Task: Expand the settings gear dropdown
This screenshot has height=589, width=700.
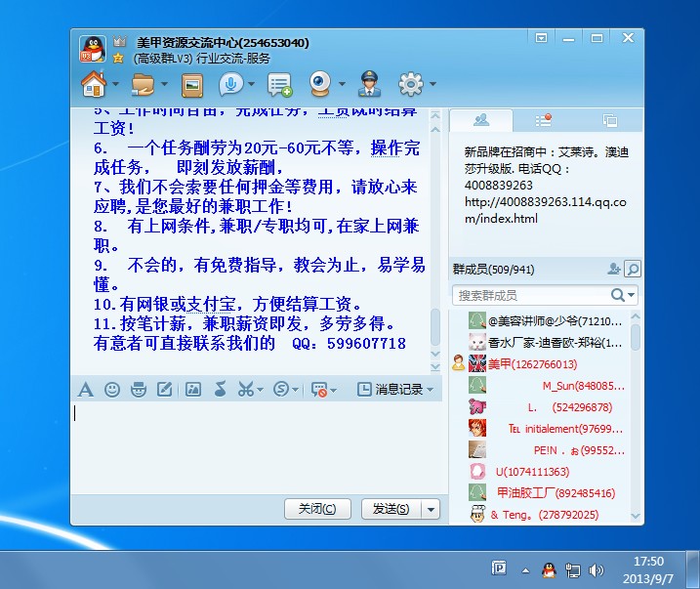Action: [x=431, y=86]
